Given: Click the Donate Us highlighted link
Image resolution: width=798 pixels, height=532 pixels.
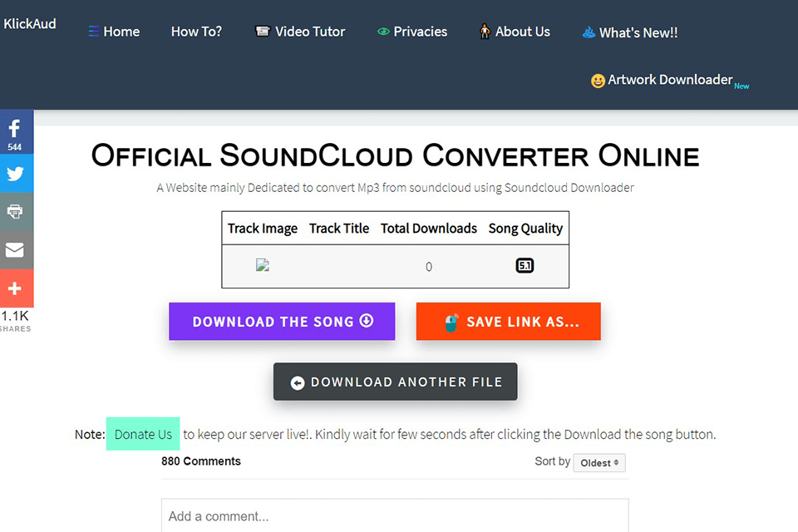Looking at the screenshot, I should click(x=142, y=434).
